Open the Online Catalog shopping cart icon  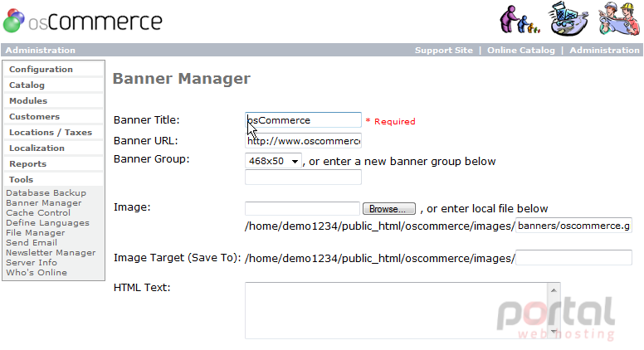pyautogui.click(x=568, y=19)
